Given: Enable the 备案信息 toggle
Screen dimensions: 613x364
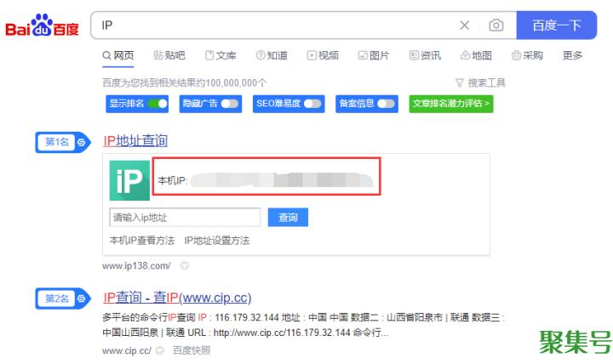Looking at the screenshot, I should (387, 104).
